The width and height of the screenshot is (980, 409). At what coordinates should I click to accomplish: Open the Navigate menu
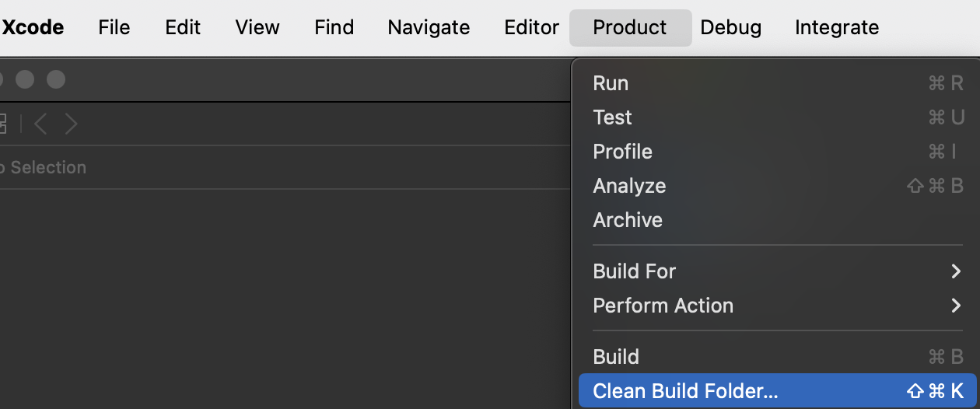(x=429, y=27)
